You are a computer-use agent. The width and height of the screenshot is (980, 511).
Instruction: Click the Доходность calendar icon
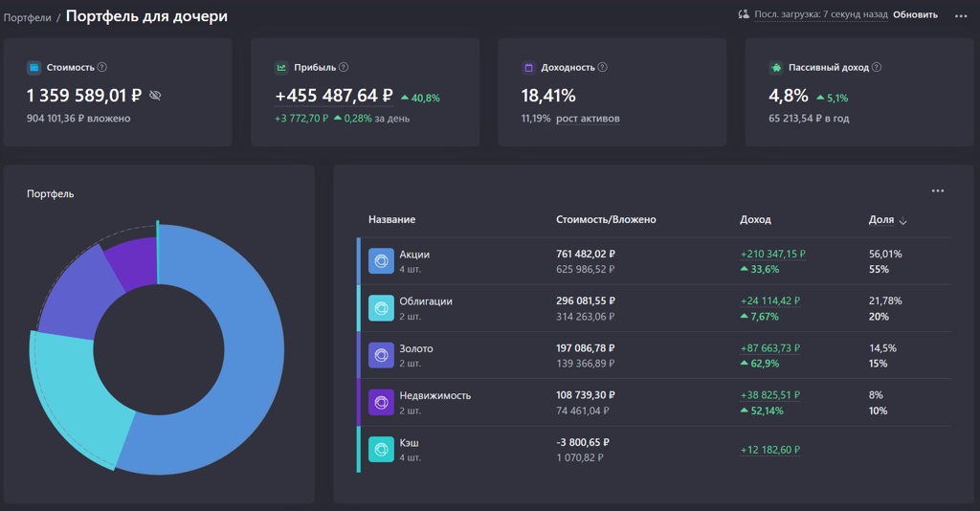[x=528, y=68]
